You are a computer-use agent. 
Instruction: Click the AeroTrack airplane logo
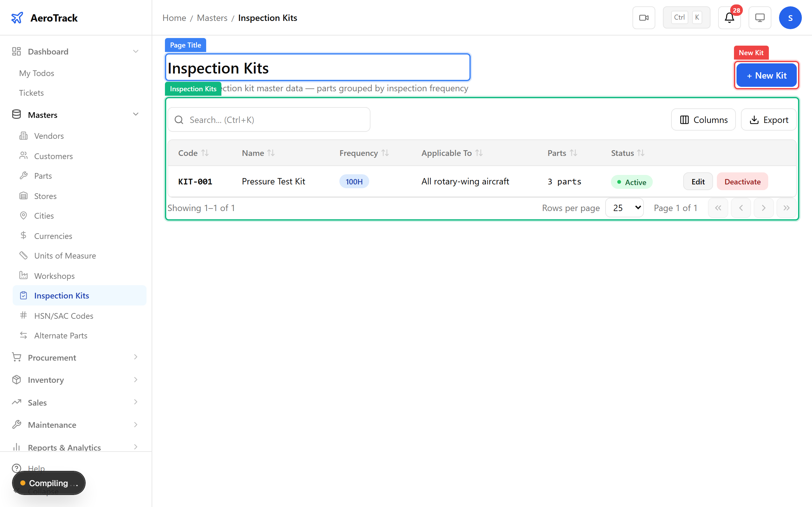17,18
